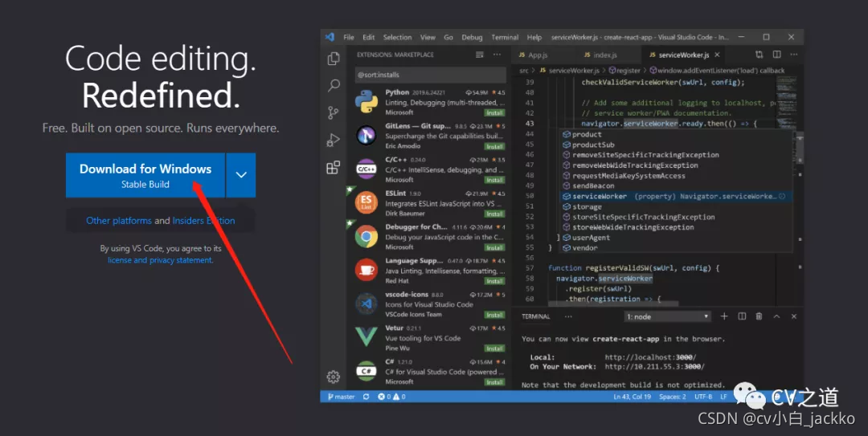Open terminal panel tabs ellipsis menu
This screenshot has width=868, height=436.
click(x=568, y=316)
